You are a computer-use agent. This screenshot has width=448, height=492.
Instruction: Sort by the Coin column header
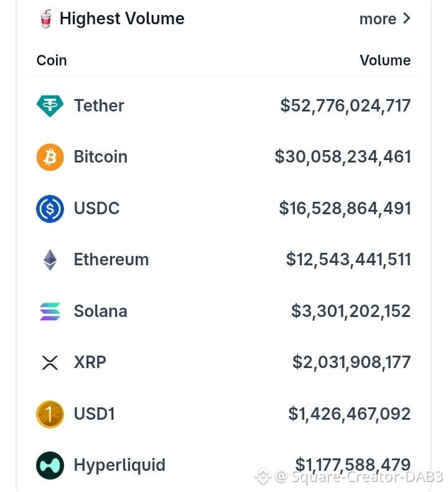(x=52, y=60)
